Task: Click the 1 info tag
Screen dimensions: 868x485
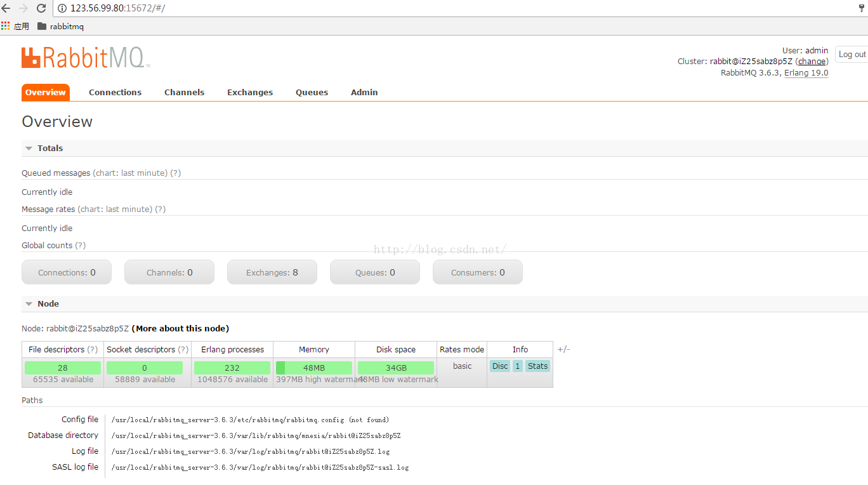Action: 518,366
